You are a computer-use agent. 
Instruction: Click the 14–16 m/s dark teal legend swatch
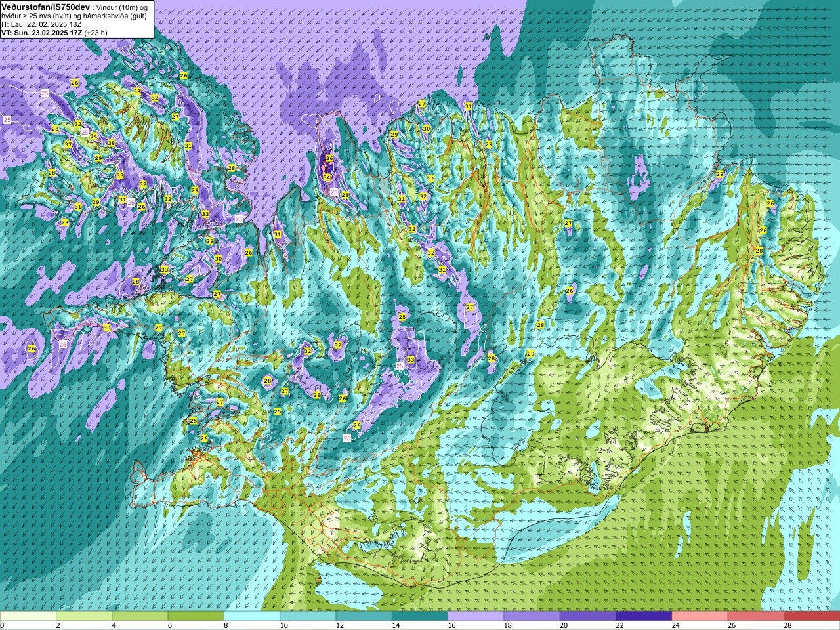point(420,616)
